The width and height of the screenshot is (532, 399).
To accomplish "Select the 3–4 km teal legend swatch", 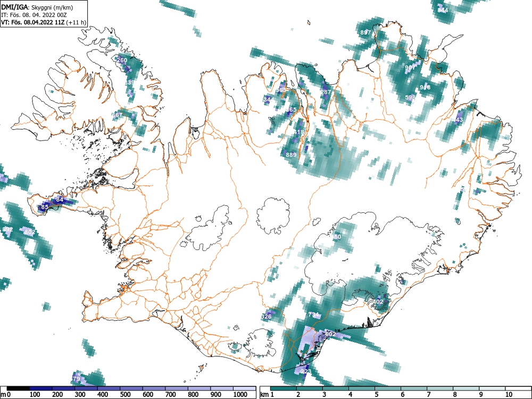I will tap(336, 388).
